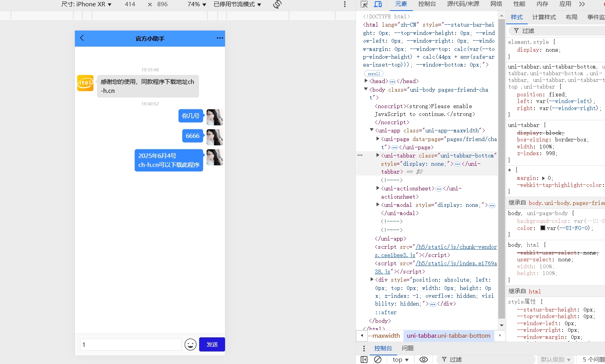Image resolution: width=605 pixels, height=364 pixels.
Task: Open the emoji picker smiley icon
Action: [x=191, y=344]
